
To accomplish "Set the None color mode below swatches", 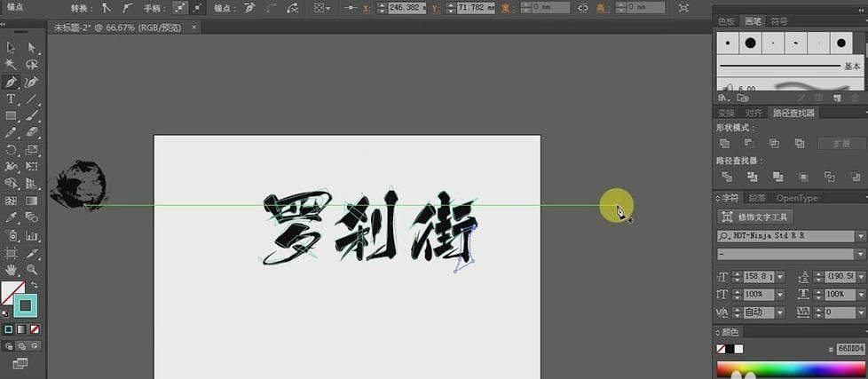I will tap(36, 329).
